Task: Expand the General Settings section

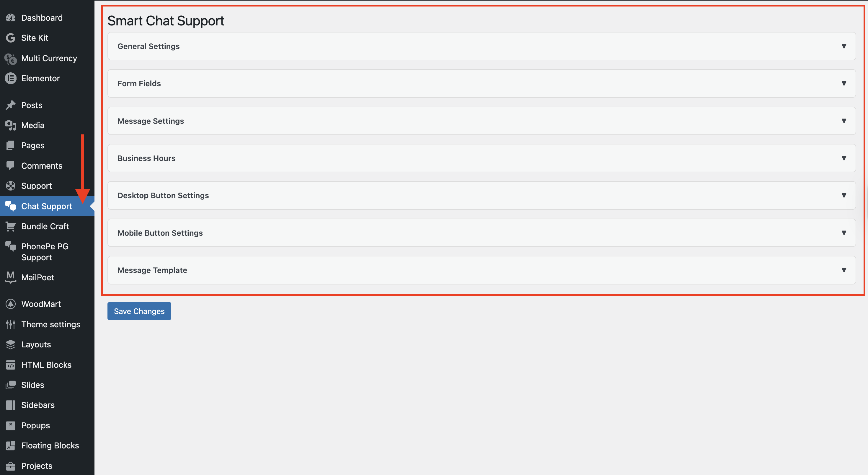Action: click(481, 46)
